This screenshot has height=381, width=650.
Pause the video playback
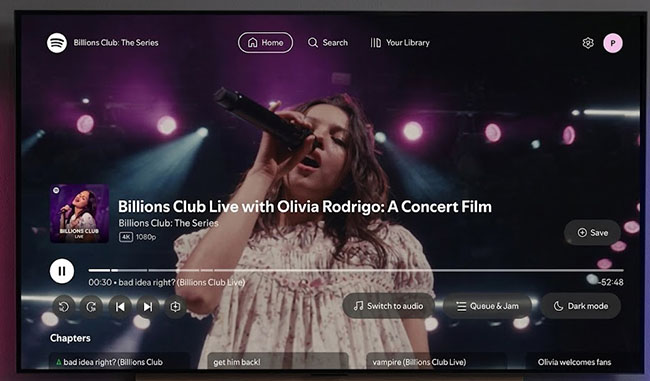tap(62, 271)
